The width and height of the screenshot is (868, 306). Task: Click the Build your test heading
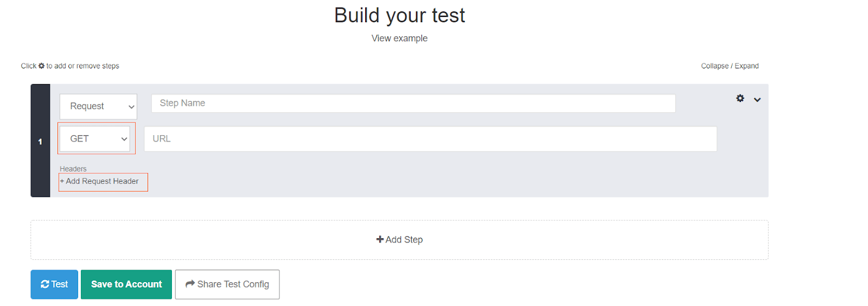point(399,15)
